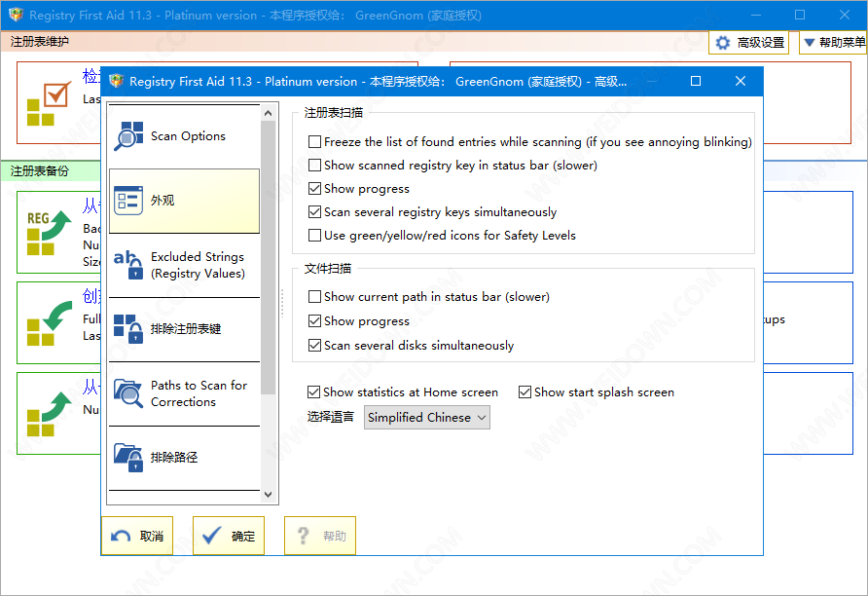Click the full backup green arrow icon
Image resolution: width=868 pixels, height=596 pixels.
coord(50,323)
